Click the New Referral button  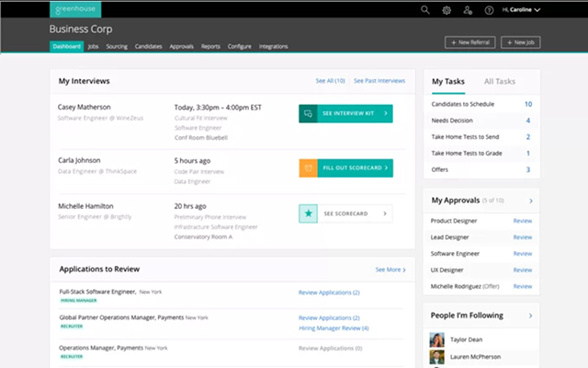(469, 42)
